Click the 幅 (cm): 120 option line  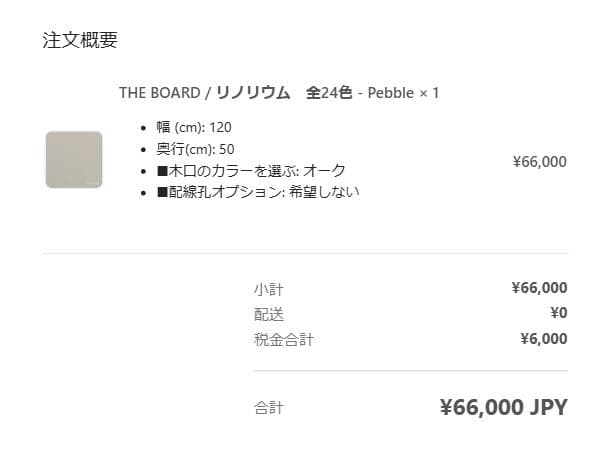[x=194, y=128]
